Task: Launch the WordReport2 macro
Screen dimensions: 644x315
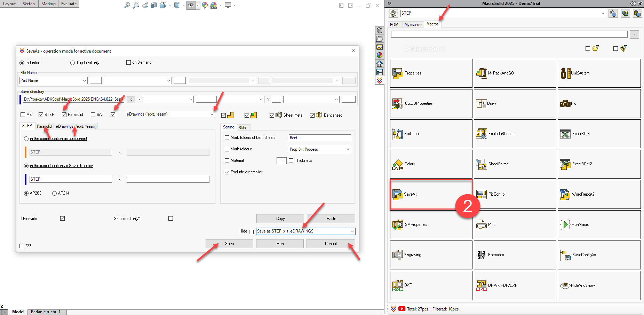Action: (x=599, y=194)
